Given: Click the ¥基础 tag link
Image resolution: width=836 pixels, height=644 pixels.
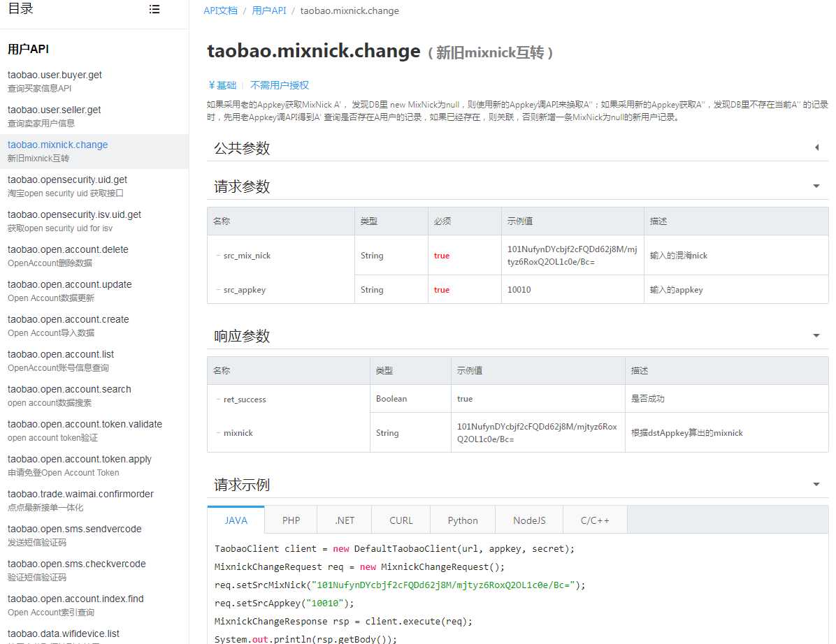Looking at the screenshot, I should 222,85.
